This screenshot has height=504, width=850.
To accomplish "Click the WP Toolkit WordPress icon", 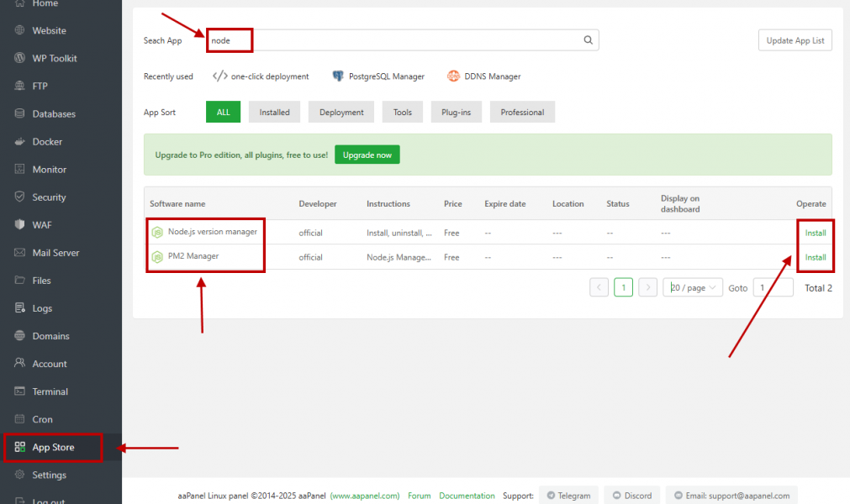I will point(19,58).
